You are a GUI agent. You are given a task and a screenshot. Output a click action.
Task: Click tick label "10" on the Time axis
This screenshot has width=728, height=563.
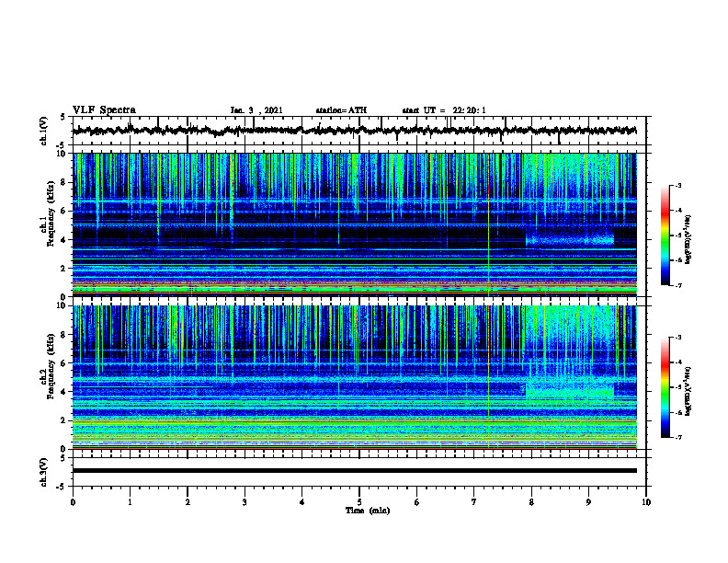pyautogui.click(x=646, y=502)
